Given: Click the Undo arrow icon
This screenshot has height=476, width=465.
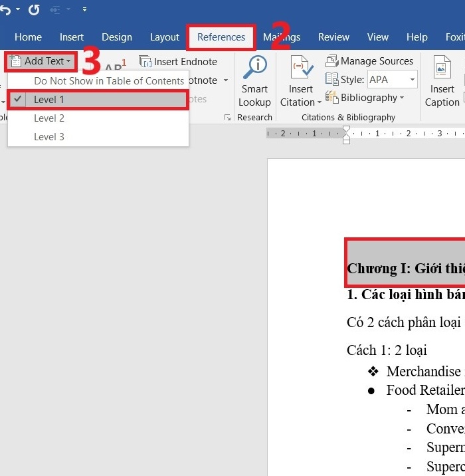Looking at the screenshot, I should point(5,10).
